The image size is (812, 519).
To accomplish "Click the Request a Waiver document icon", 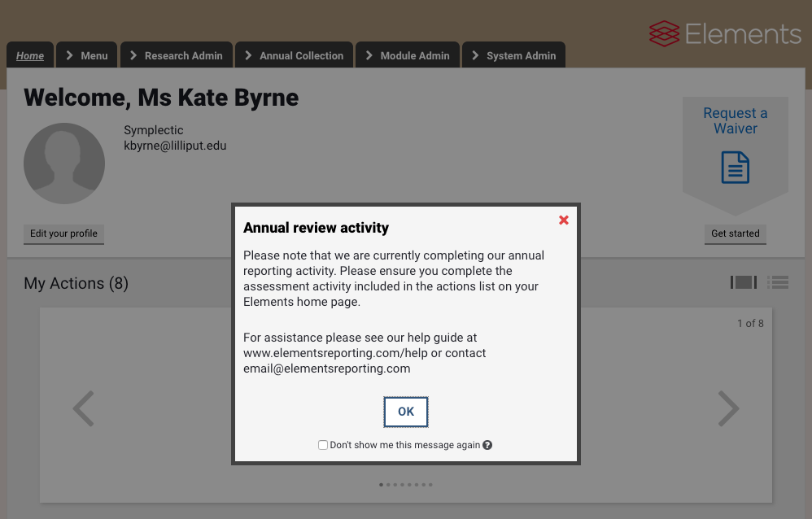I will click(736, 167).
